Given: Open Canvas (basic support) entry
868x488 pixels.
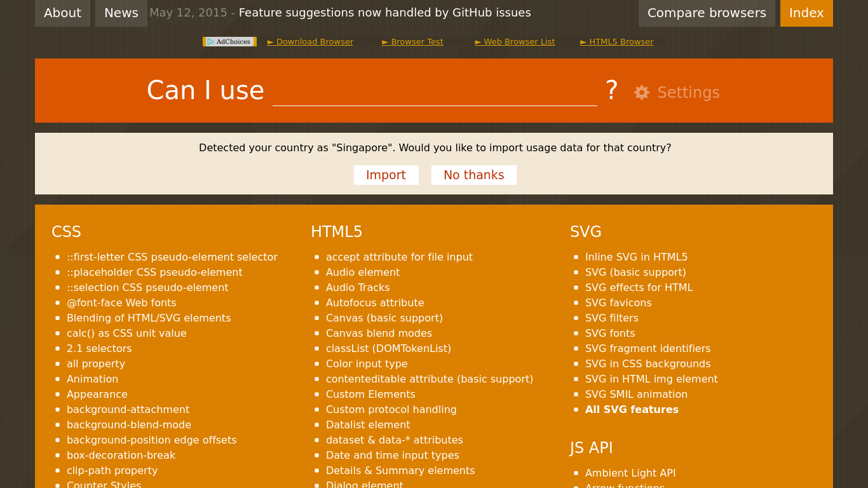Looking at the screenshot, I should (x=384, y=318).
